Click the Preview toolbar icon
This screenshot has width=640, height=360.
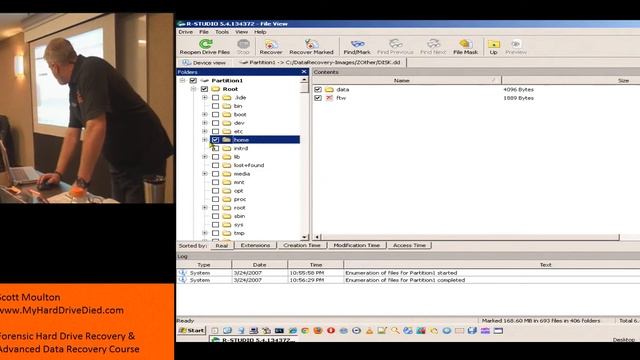(516, 44)
